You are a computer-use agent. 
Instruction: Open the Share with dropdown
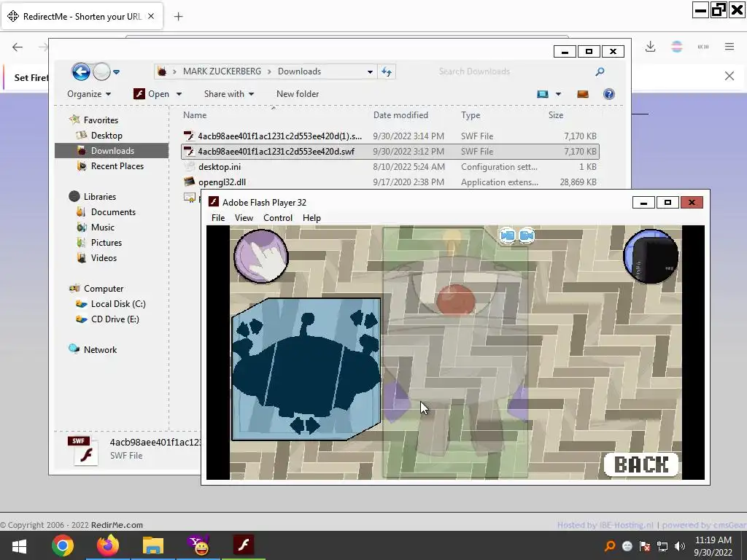tap(228, 94)
